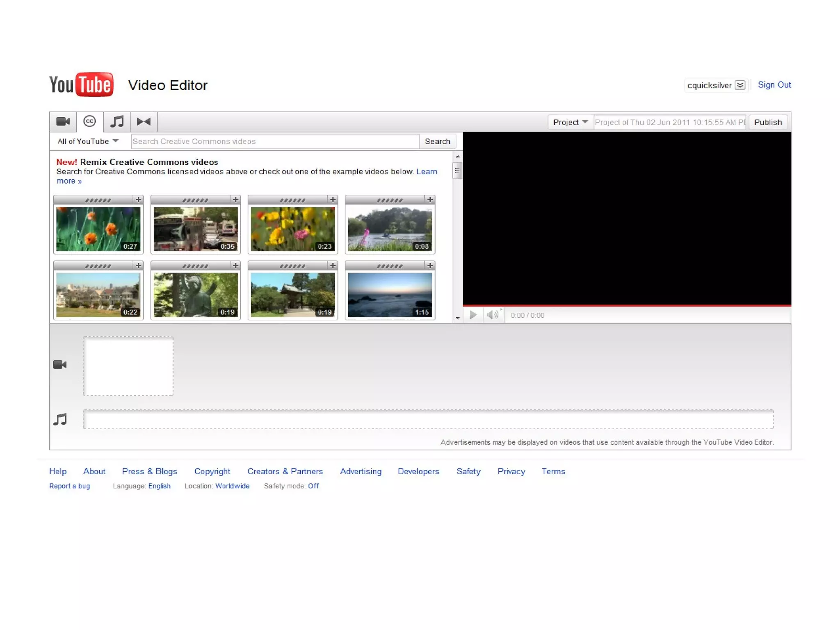
Task: Click the Search Creative Commons videos field
Action: click(x=275, y=141)
